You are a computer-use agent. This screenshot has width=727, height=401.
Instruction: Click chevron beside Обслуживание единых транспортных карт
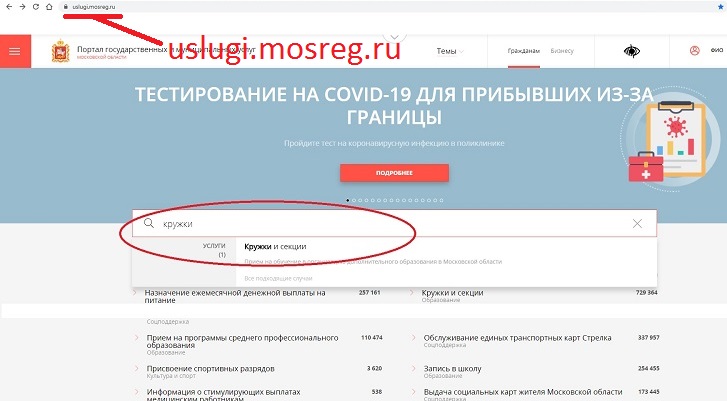[413, 337]
